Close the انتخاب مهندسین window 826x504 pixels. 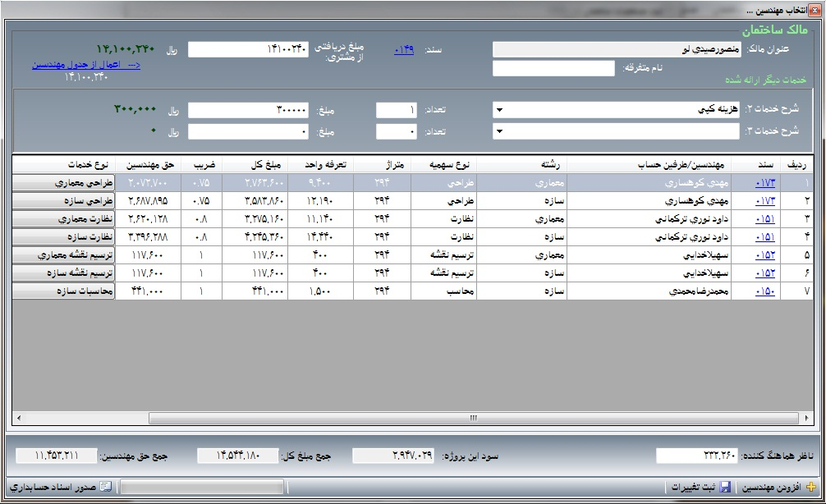coord(815,10)
